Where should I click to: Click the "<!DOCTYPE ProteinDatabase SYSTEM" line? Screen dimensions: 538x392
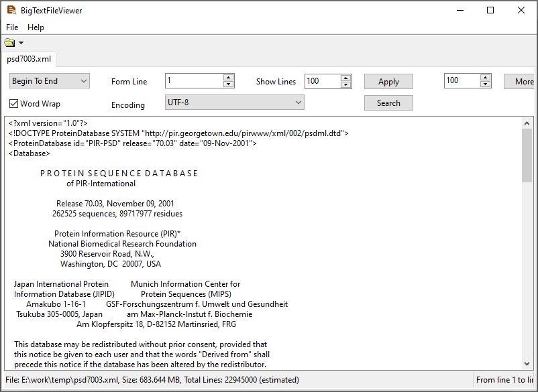[178, 133]
